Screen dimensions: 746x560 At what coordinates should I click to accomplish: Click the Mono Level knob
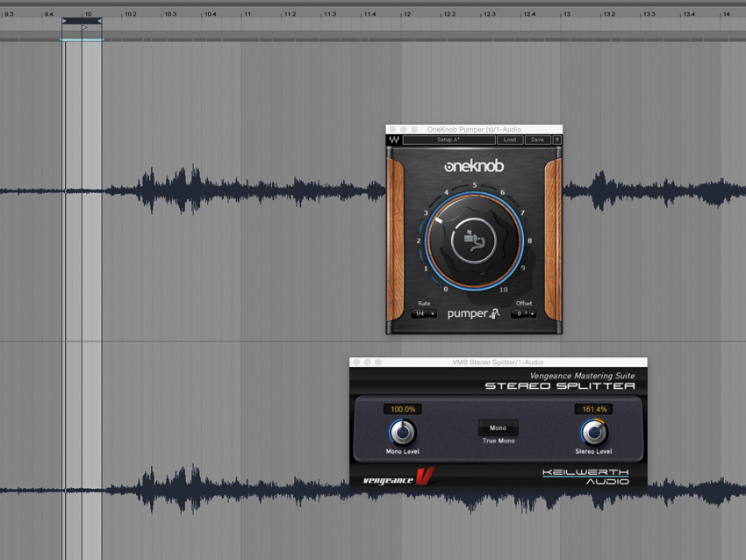pyautogui.click(x=403, y=432)
